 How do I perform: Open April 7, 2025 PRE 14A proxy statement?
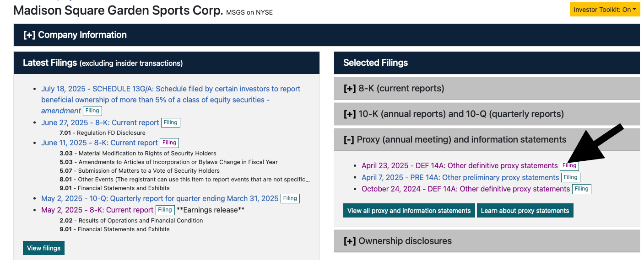[x=460, y=177]
